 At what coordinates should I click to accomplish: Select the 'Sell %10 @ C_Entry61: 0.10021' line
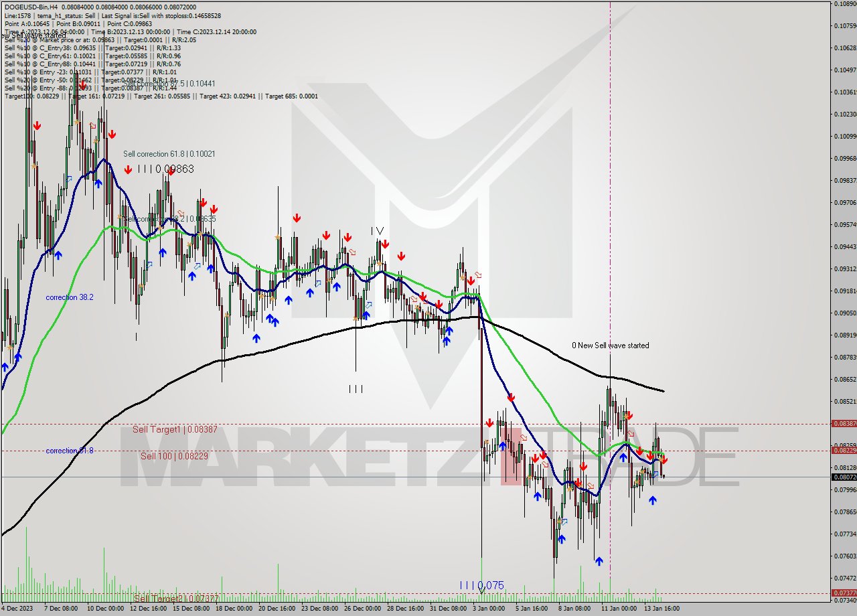tap(92, 56)
